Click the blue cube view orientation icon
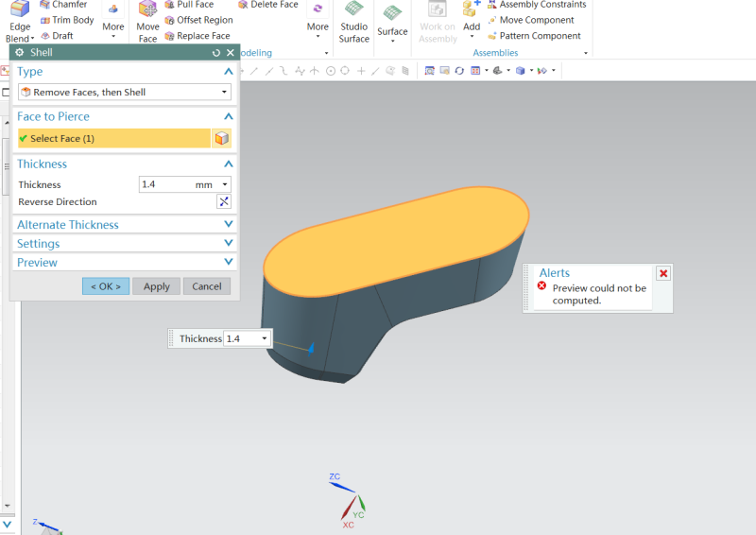 point(521,71)
